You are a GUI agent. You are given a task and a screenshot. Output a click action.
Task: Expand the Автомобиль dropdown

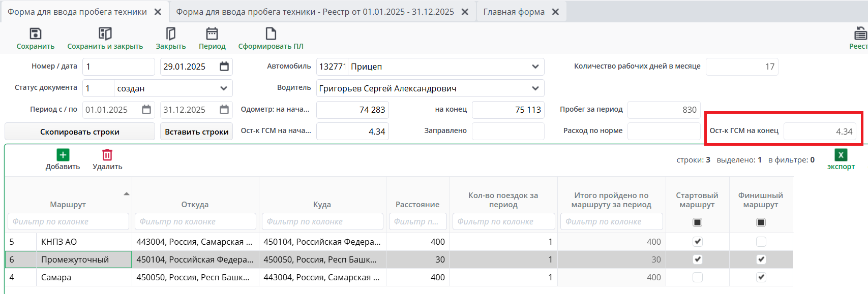(535, 67)
